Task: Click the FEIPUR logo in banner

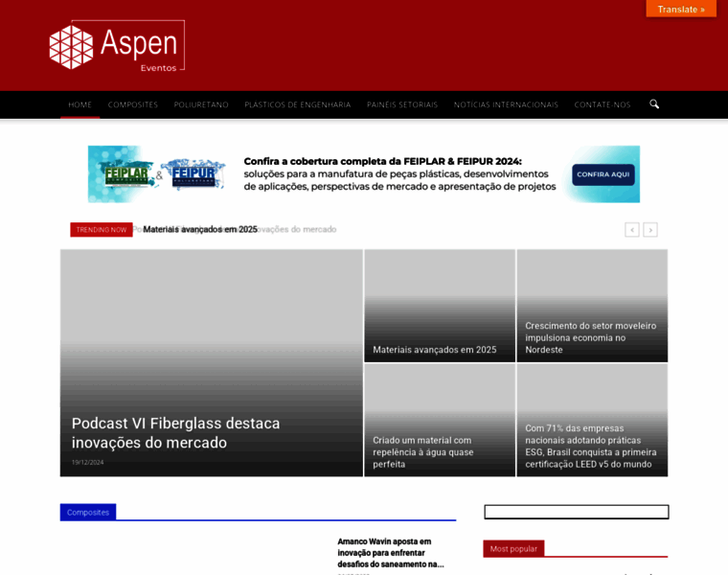Action: (x=193, y=175)
